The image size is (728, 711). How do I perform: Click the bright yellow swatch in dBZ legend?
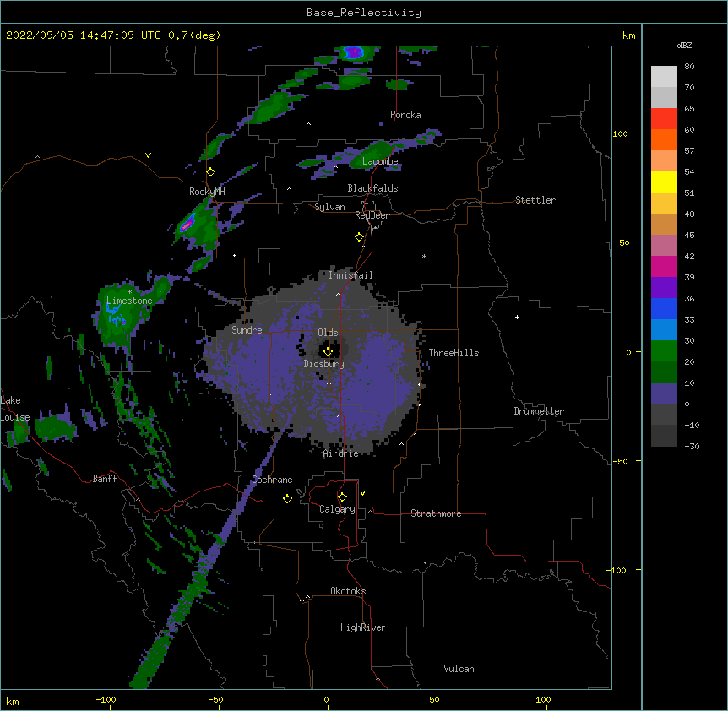click(x=664, y=182)
